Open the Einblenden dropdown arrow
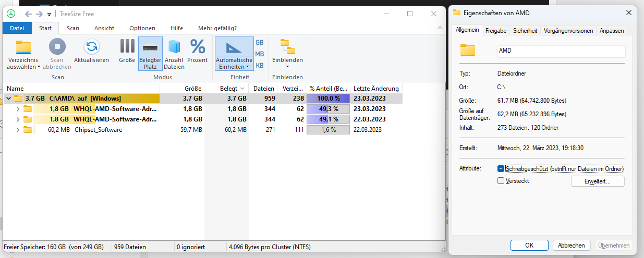644x258 pixels. click(287, 67)
